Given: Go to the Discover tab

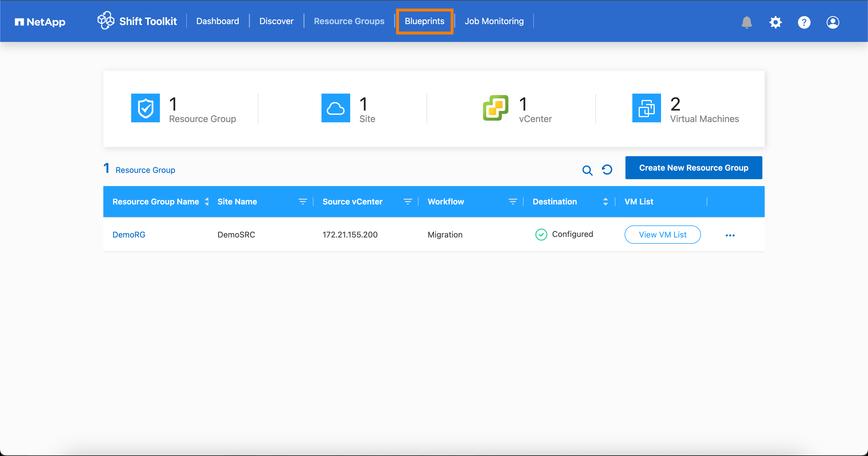Looking at the screenshot, I should click(x=276, y=21).
